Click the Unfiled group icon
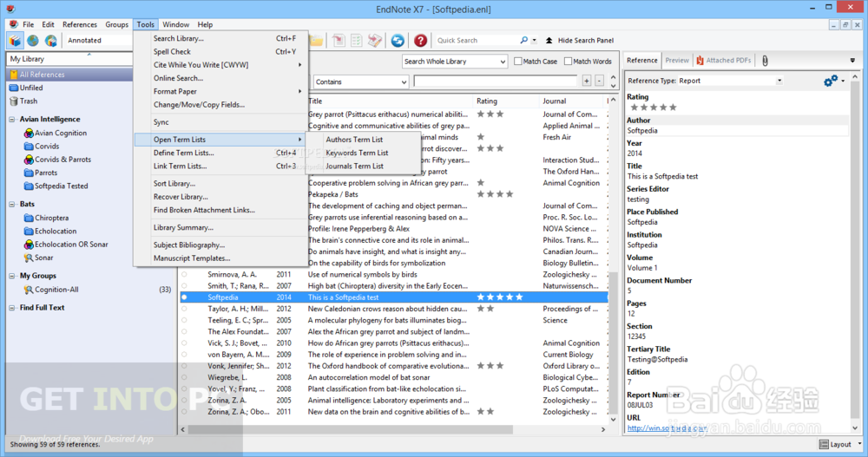The image size is (868, 457). 14,88
